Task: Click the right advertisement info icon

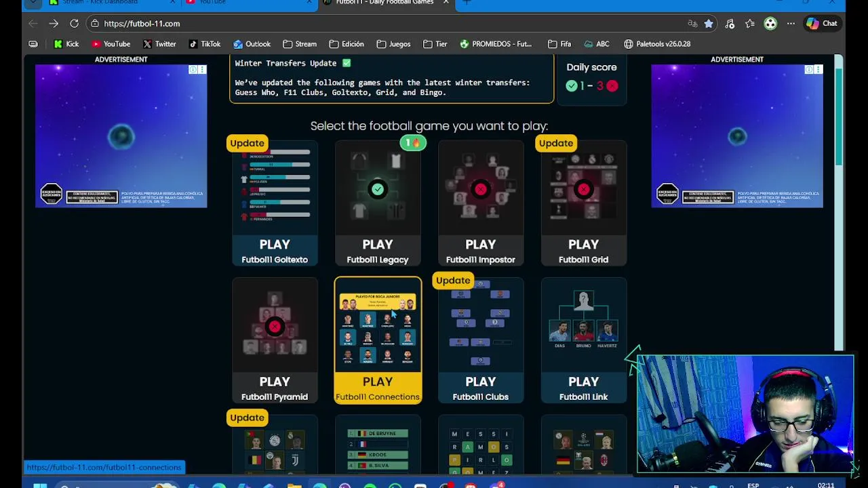Action: pos(809,70)
